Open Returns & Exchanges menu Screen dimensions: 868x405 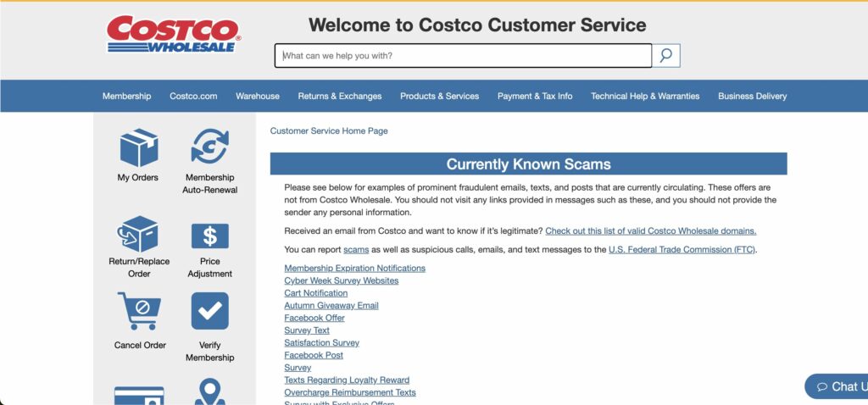340,96
